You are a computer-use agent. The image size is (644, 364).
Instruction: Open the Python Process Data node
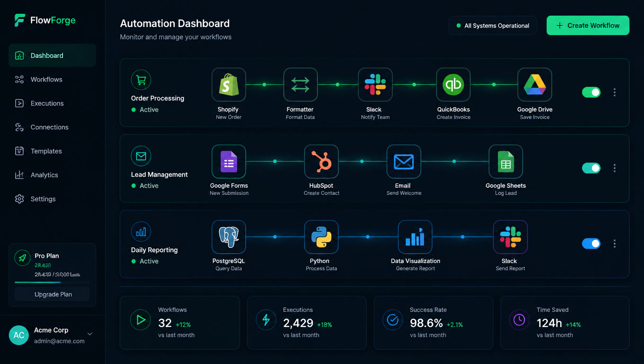click(x=322, y=237)
